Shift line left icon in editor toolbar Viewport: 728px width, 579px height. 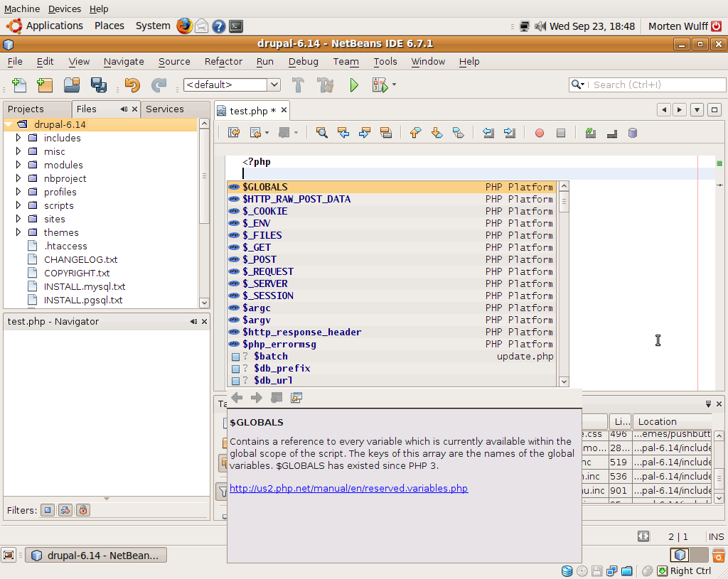pos(488,133)
